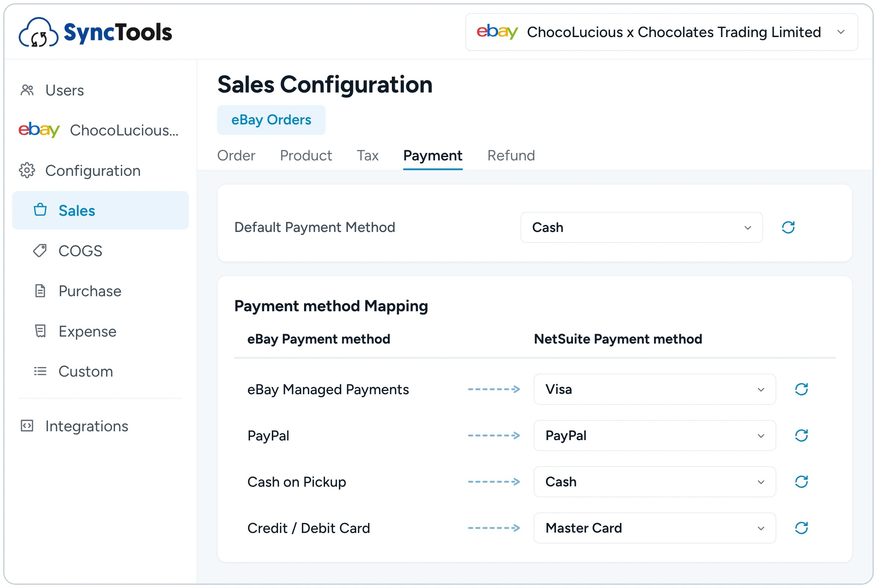Image resolution: width=877 pixels, height=588 pixels.
Task: Select ChocoLucious... in the sidebar
Action: pos(124,130)
